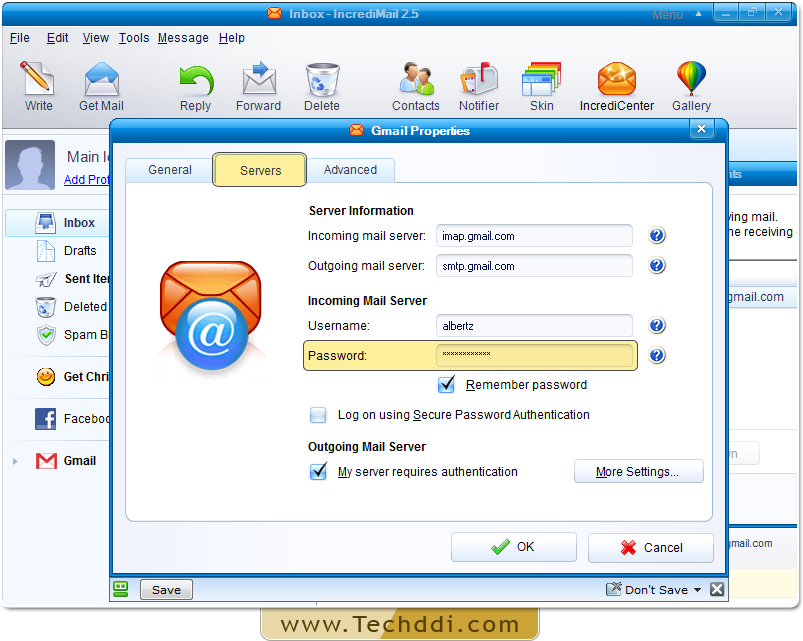Screen dimensions: 803x641
Task: Open the View menu
Action: click(96, 38)
